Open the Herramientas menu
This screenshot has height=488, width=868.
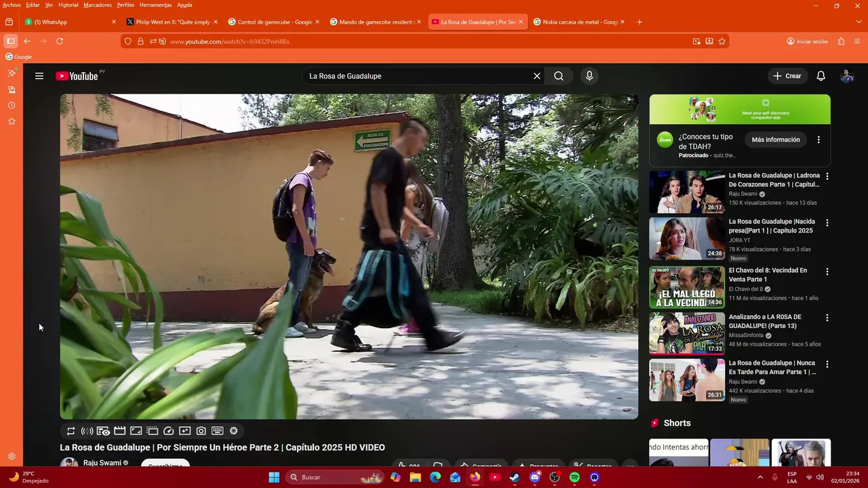point(155,5)
